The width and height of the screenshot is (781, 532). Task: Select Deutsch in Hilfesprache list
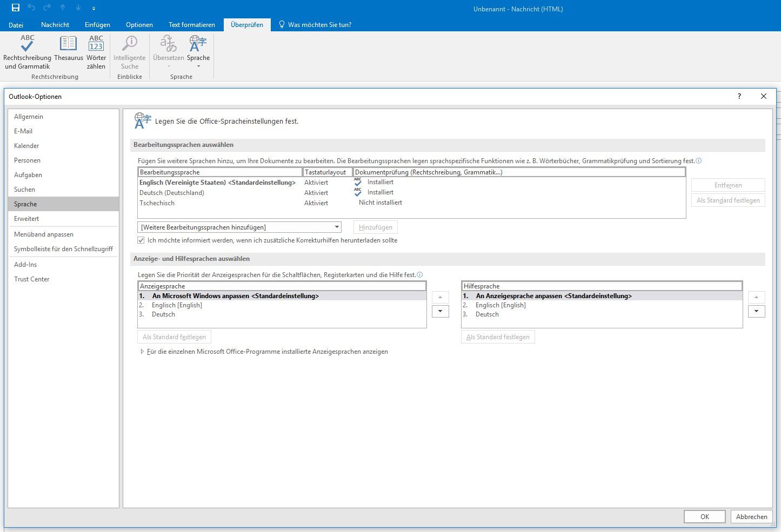coord(602,314)
